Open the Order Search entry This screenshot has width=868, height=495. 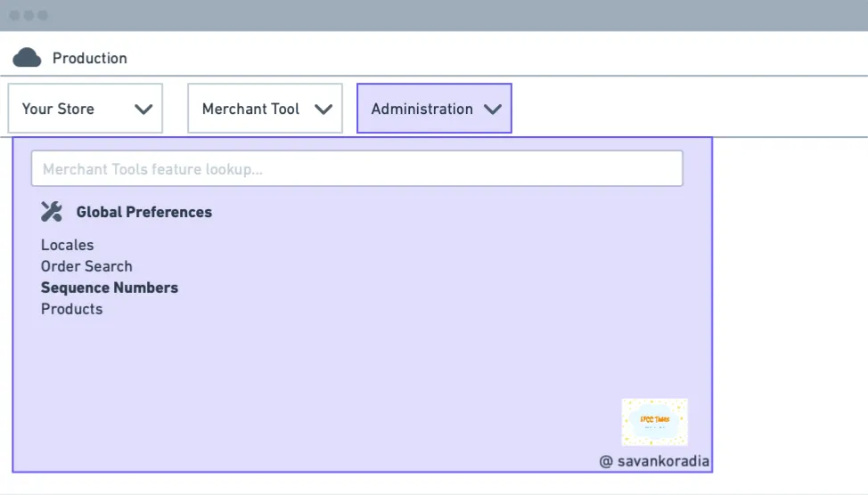coord(86,266)
